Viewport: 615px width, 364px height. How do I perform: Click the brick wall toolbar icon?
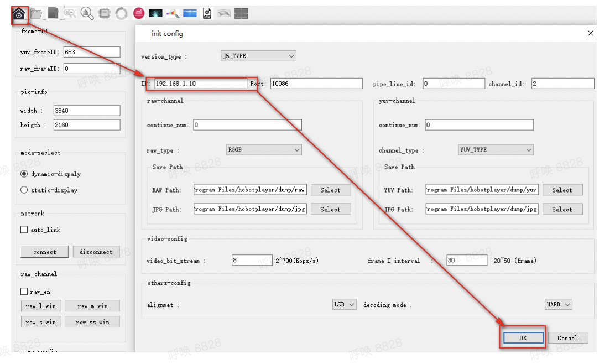241,14
